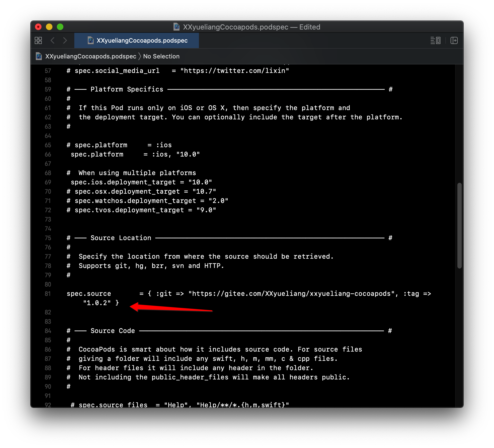
Task: Click the Source Code section header
Action: click(x=230, y=331)
